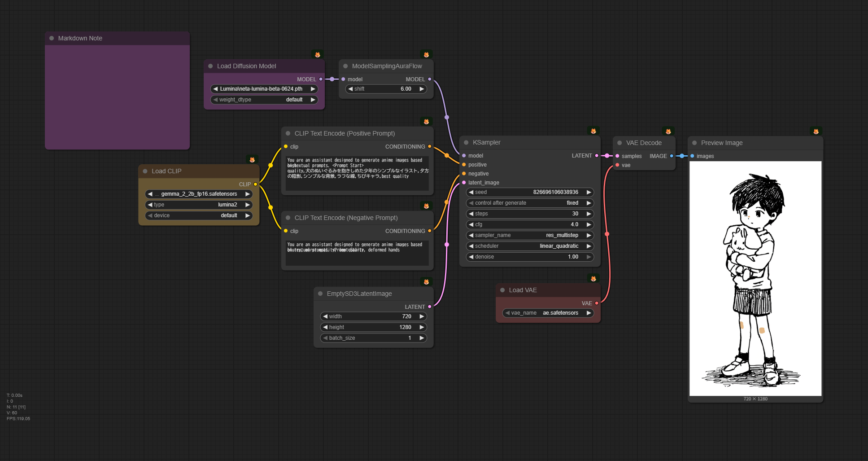Click the fox badge above VAE Decode node
Screen dimensions: 868x461
coord(668,132)
